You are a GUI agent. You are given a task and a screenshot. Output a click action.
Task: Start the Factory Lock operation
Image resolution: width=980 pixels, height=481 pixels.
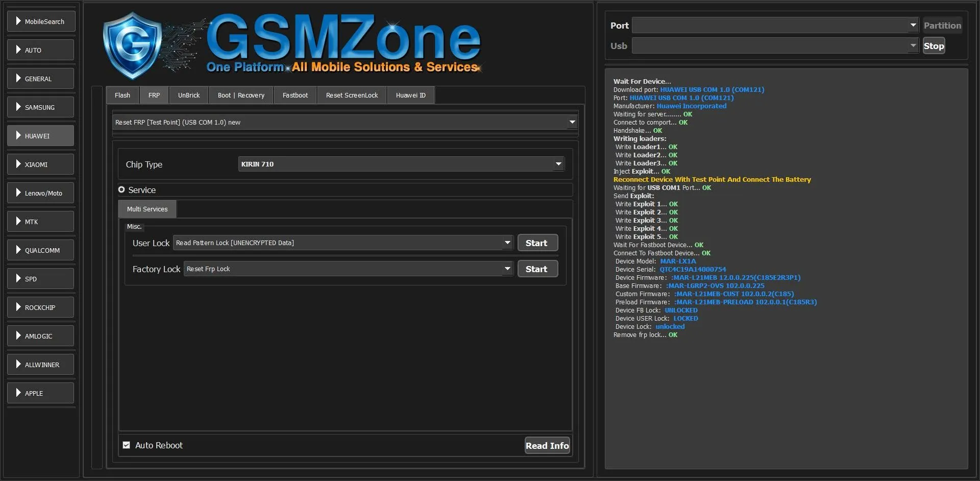537,269
